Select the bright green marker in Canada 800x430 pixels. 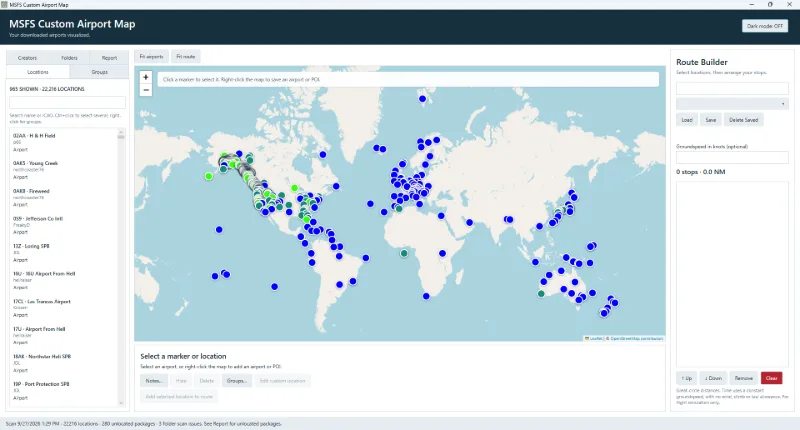[294, 188]
